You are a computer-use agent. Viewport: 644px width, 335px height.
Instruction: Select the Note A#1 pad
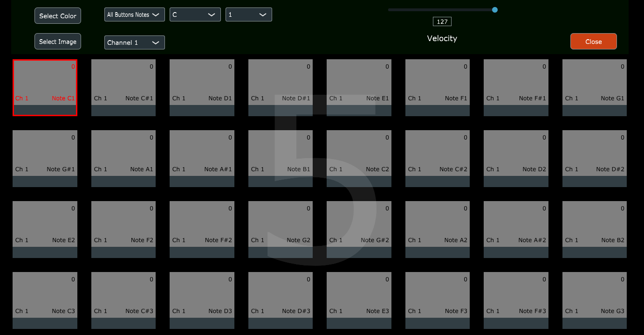point(202,159)
